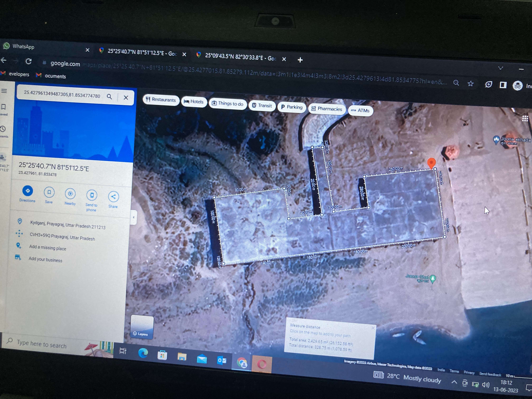This screenshot has height=399, width=532.
Task: Open Saved places in sidebar
Action: (x=3, y=109)
